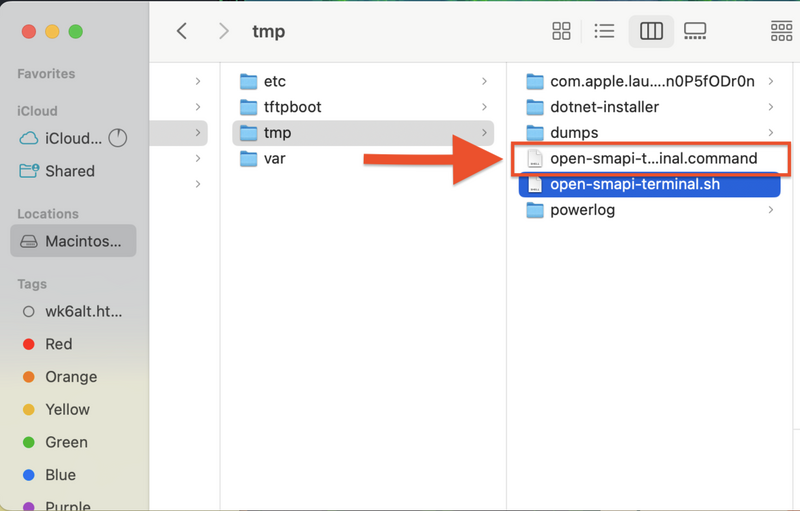Click the powerlog folder icon
The image size is (800, 511).
click(x=535, y=210)
